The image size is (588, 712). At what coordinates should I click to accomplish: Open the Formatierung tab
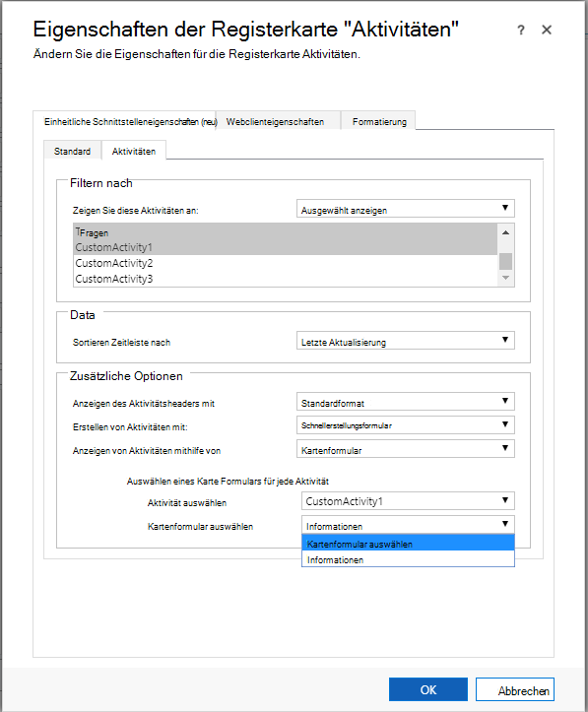378,121
